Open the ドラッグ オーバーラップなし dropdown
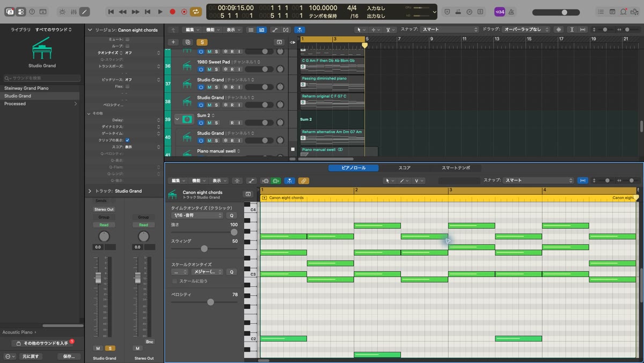The width and height of the screenshot is (644, 363). tap(526, 30)
